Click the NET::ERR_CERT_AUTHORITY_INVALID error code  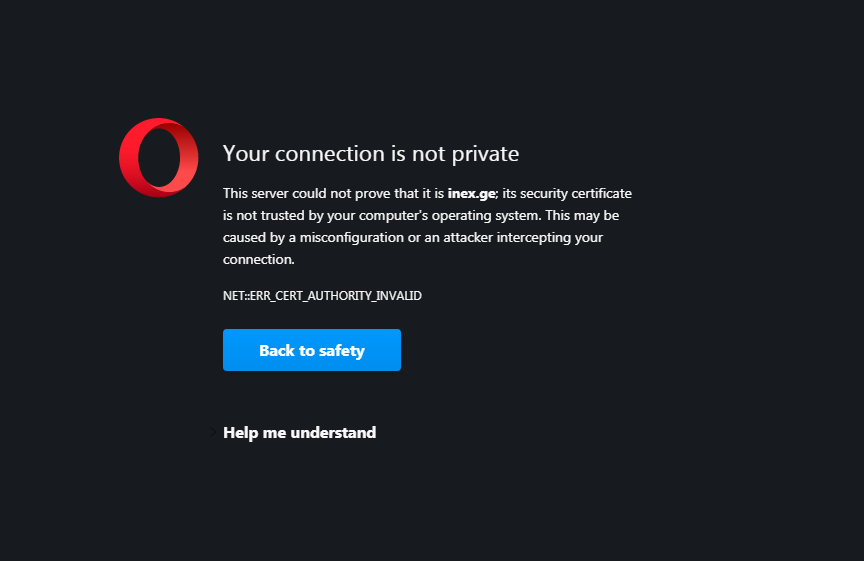point(322,296)
